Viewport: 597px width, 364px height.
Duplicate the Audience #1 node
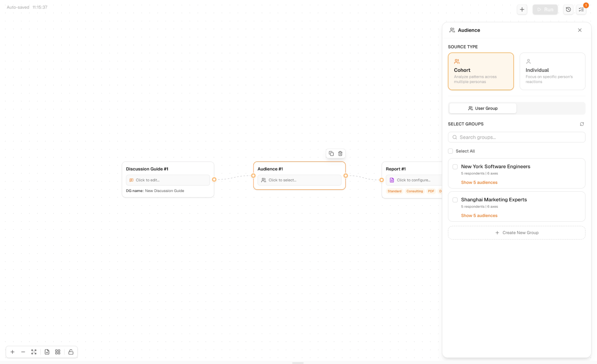tap(331, 154)
